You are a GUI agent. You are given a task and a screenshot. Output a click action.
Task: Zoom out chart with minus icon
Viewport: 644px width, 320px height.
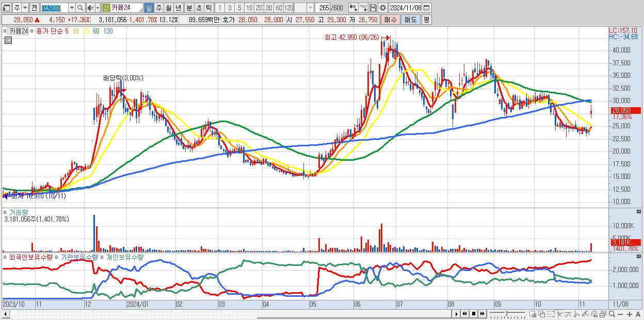tap(621, 314)
